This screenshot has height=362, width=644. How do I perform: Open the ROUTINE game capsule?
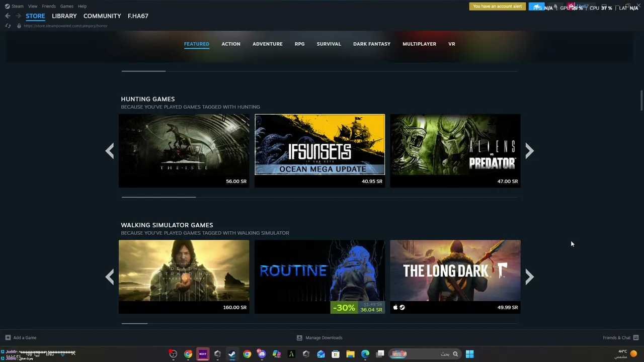click(320, 277)
